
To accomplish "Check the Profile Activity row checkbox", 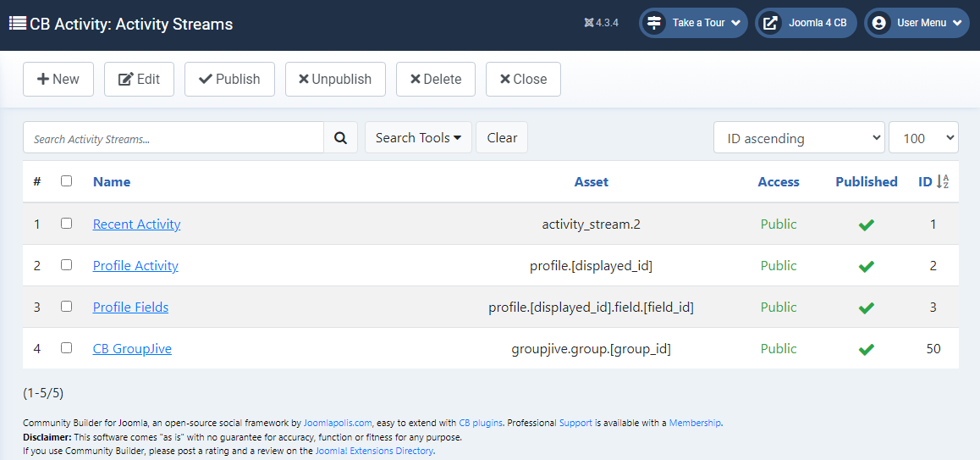I will (66, 265).
